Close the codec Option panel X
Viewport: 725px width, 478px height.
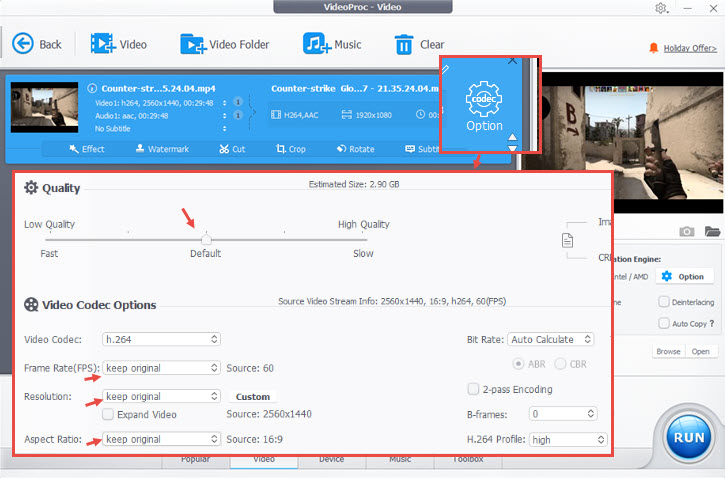point(512,61)
